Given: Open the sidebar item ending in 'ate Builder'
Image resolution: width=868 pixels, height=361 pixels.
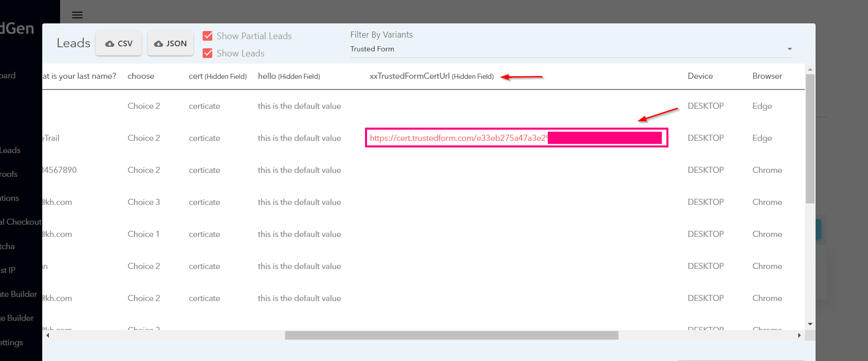Looking at the screenshot, I should 18,294.
